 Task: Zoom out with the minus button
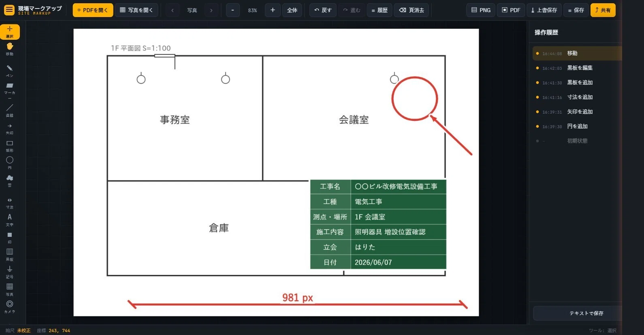point(232,10)
